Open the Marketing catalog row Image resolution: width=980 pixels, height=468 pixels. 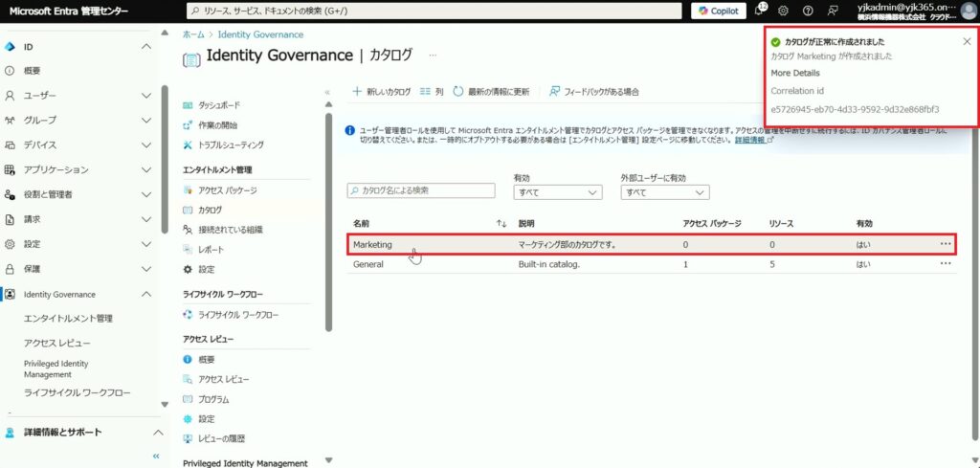click(652, 245)
